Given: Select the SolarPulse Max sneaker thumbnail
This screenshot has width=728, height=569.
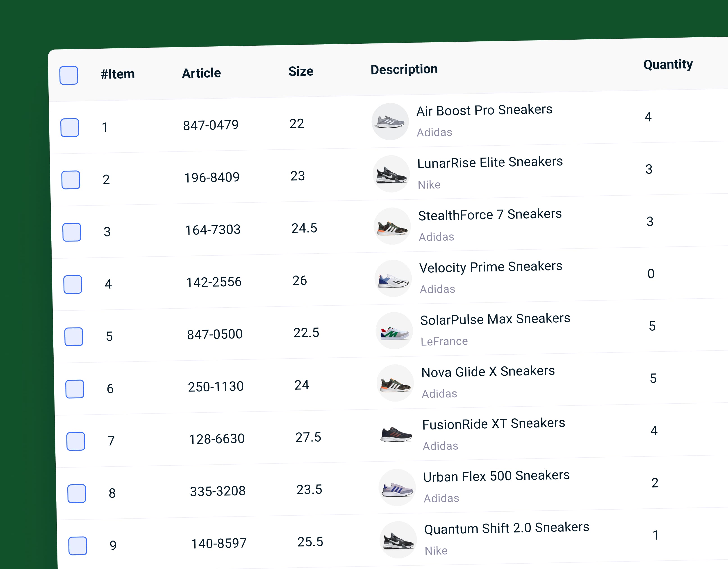Looking at the screenshot, I should (x=394, y=331).
